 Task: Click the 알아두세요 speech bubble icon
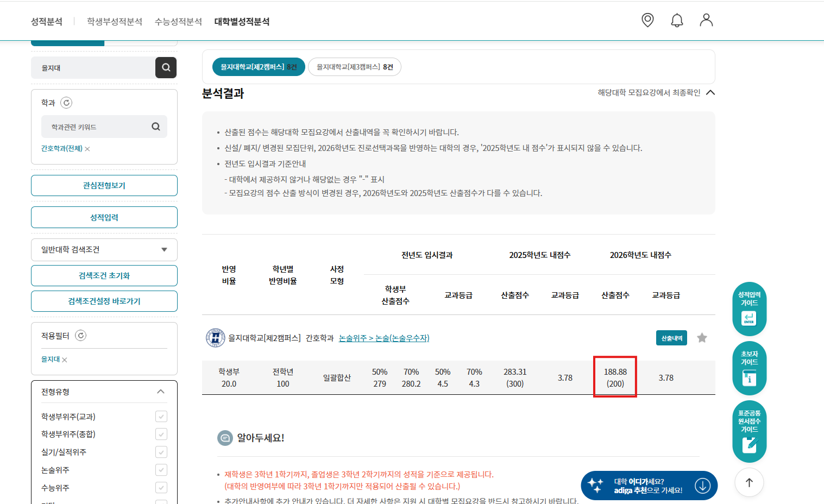pyautogui.click(x=225, y=438)
